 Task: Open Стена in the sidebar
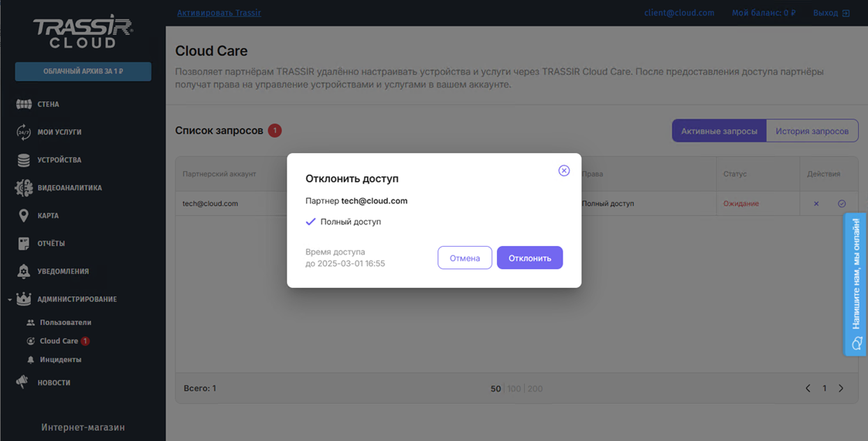pos(48,104)
